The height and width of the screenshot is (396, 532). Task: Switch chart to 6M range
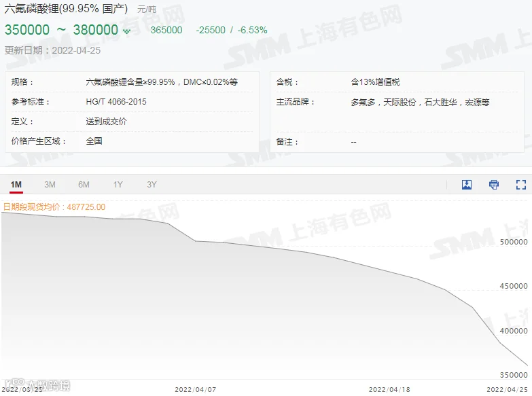tap(84, 185)
